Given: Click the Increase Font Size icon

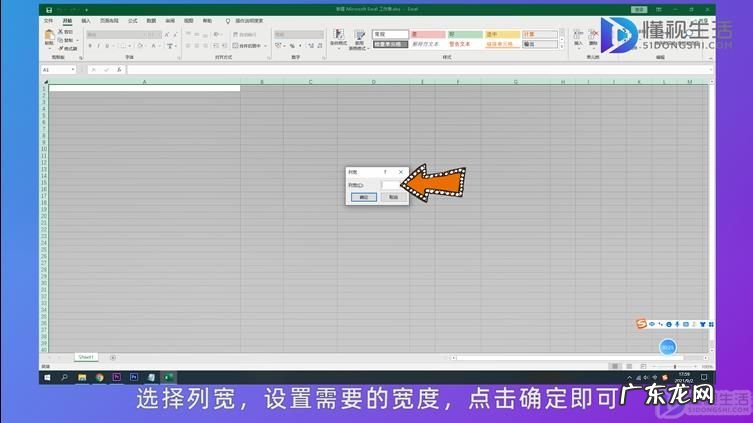Looking at the screenshot, I should click(x=167, y=35).
